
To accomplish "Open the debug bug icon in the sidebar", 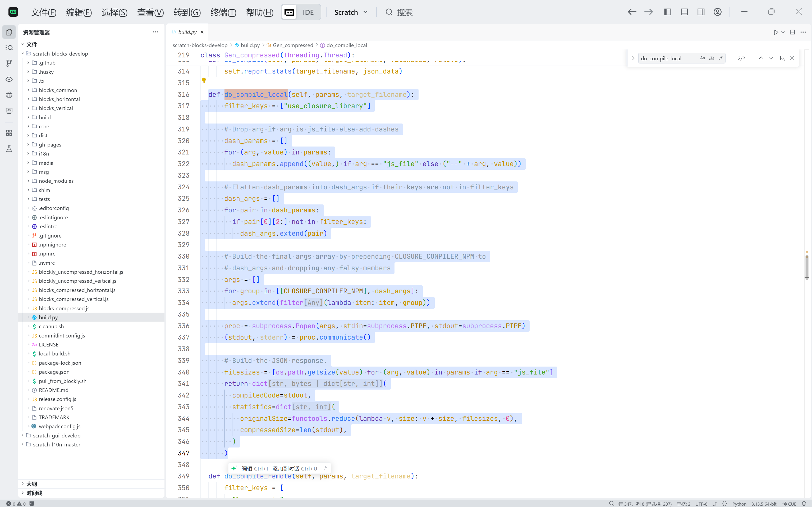I will 9,95.
